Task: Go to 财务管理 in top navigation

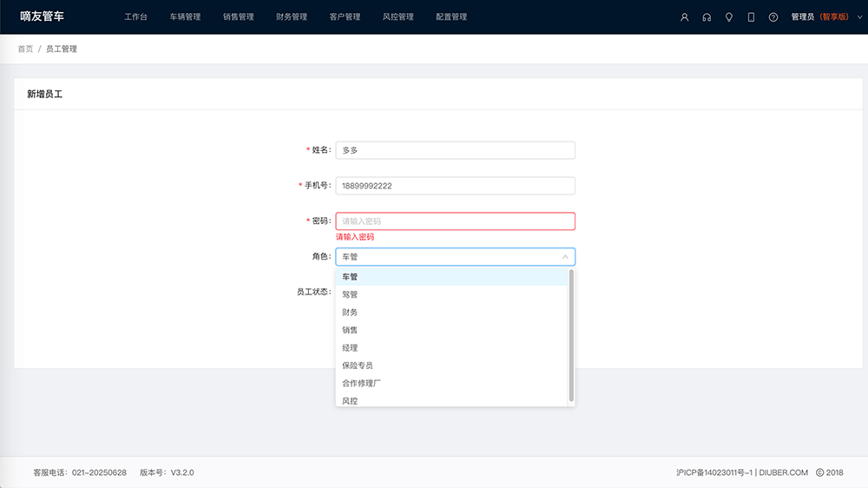Action: point(292,16)
